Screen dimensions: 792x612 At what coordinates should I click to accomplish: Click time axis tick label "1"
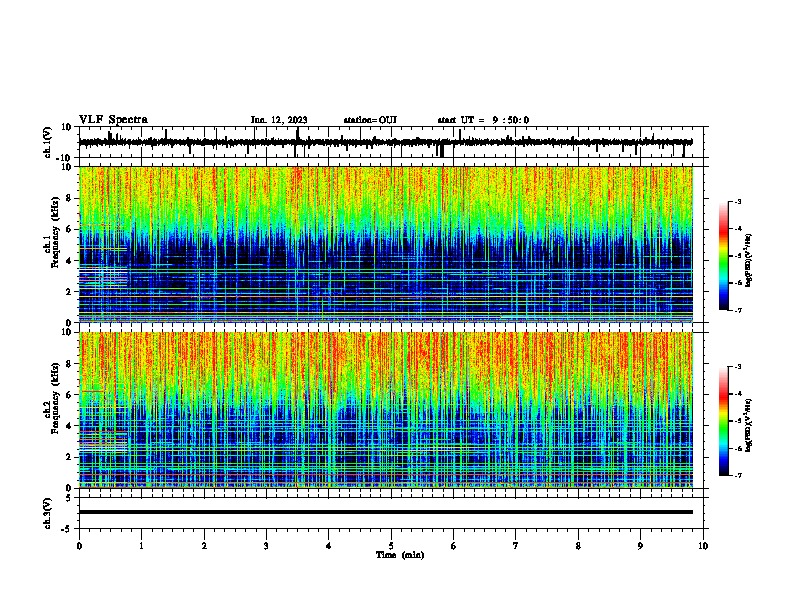click(x=141, y=546)
